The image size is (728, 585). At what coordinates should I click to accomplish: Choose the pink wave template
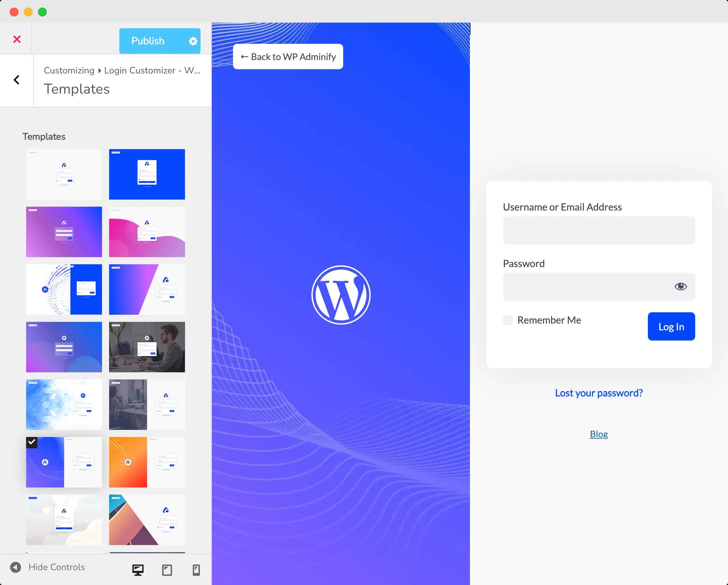click(147, 232)
